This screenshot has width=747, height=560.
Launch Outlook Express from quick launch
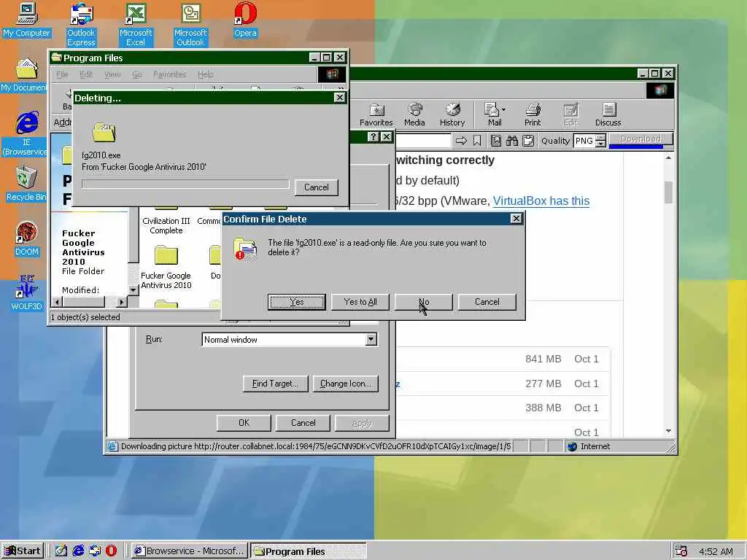(x=95, y=551)
